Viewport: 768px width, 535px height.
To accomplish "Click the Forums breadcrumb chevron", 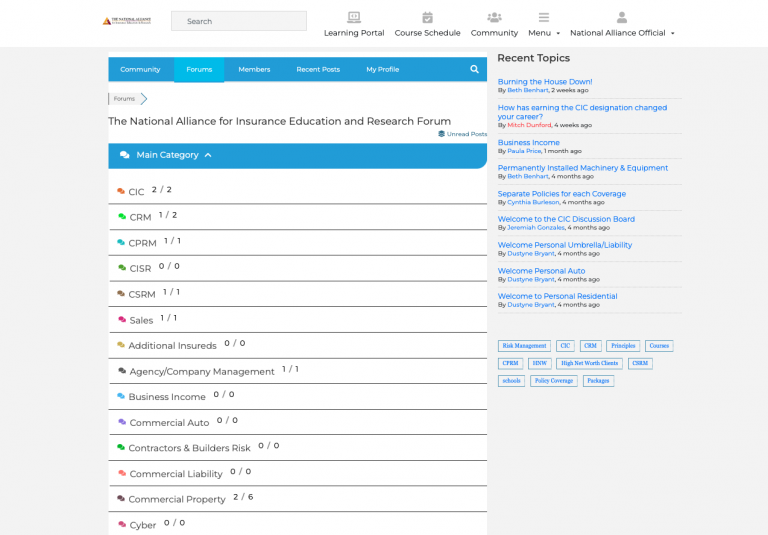I will pos(144,98).
